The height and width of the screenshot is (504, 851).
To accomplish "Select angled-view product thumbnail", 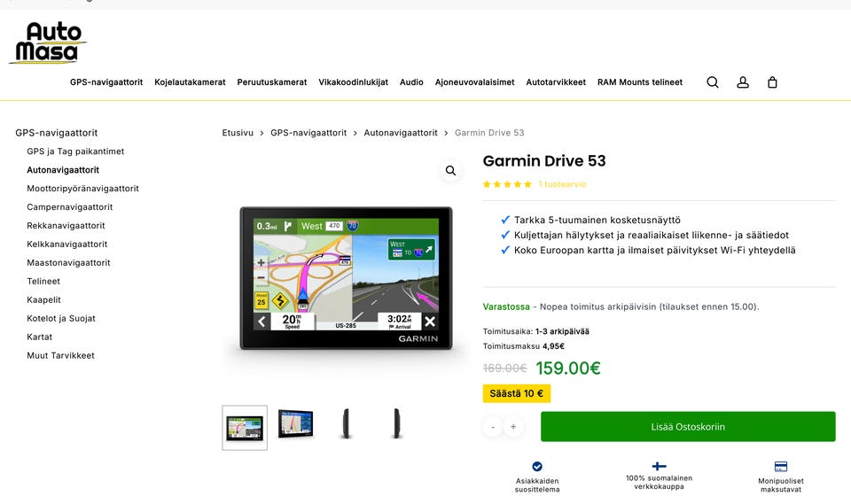I will click(x=295, y=423).
